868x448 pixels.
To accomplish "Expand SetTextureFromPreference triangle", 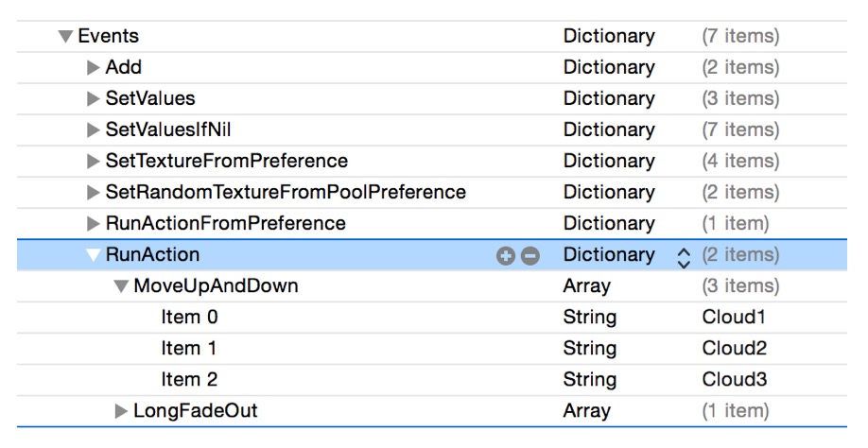I will tap(93, 162).
